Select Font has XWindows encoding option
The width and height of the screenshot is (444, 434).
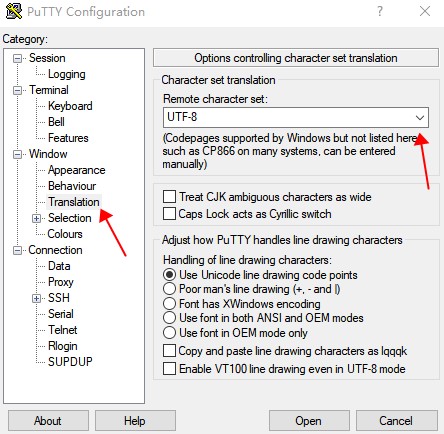tap(169, 304)
